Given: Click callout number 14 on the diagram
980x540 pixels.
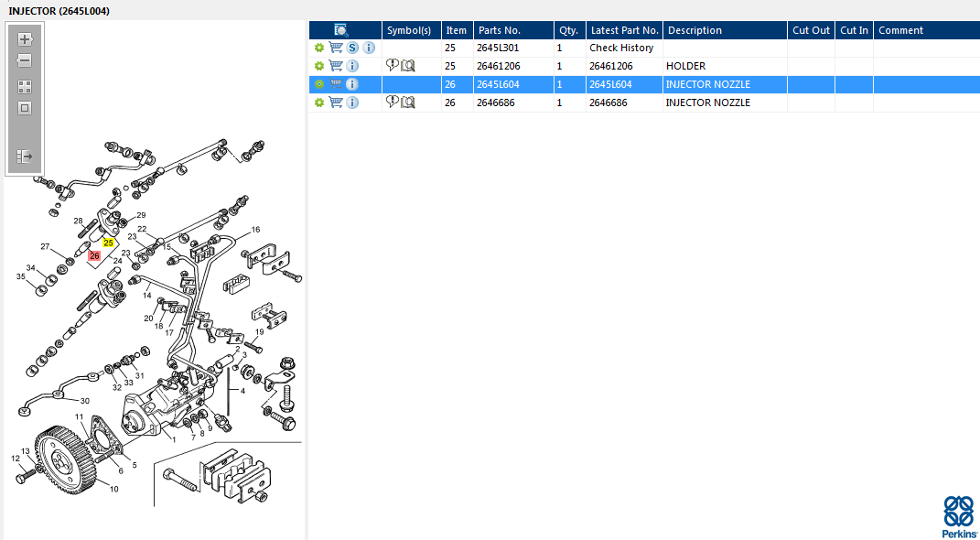Looking at the screenshot, I should (147, 295).
